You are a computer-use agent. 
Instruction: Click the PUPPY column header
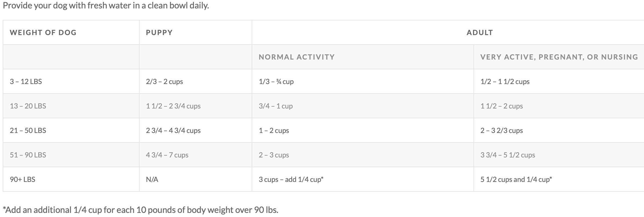click(159, 33)
